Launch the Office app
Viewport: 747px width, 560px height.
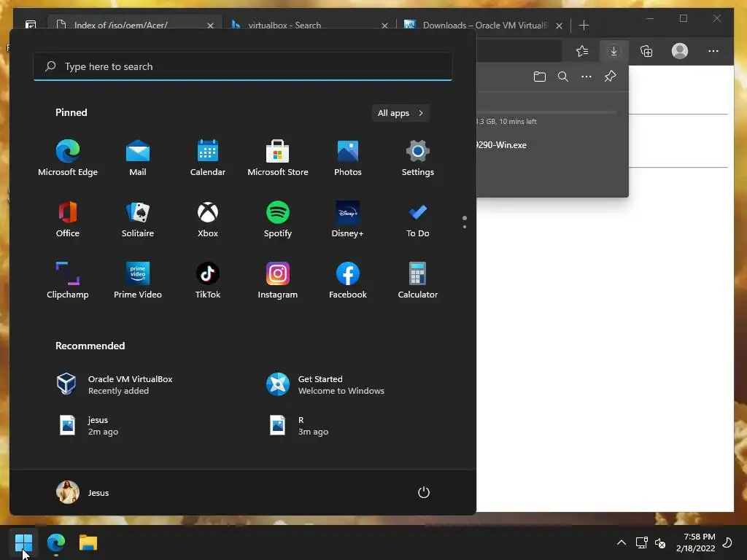point(68,220)
